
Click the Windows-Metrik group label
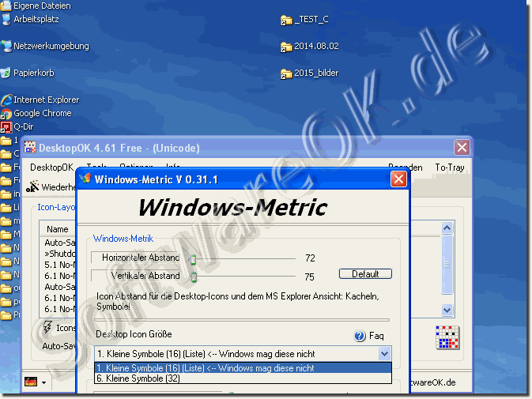pos(123,239)
